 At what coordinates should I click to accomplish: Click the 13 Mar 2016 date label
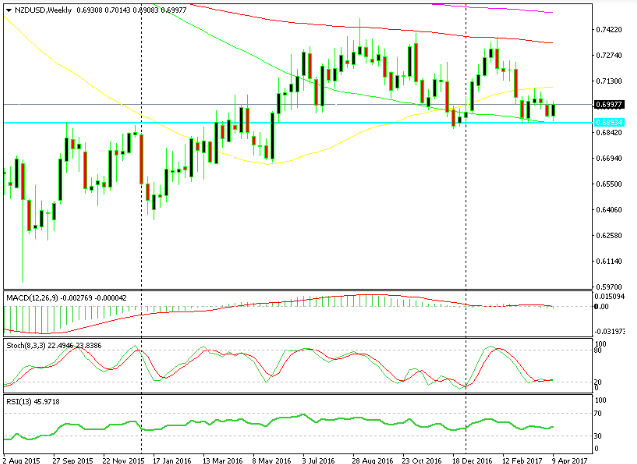click(x=223, y=460)
